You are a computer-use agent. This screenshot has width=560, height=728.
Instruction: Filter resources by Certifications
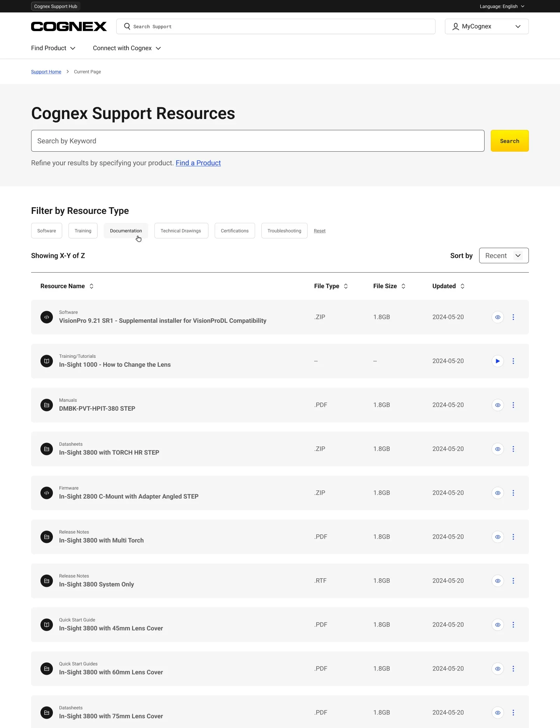234,231
